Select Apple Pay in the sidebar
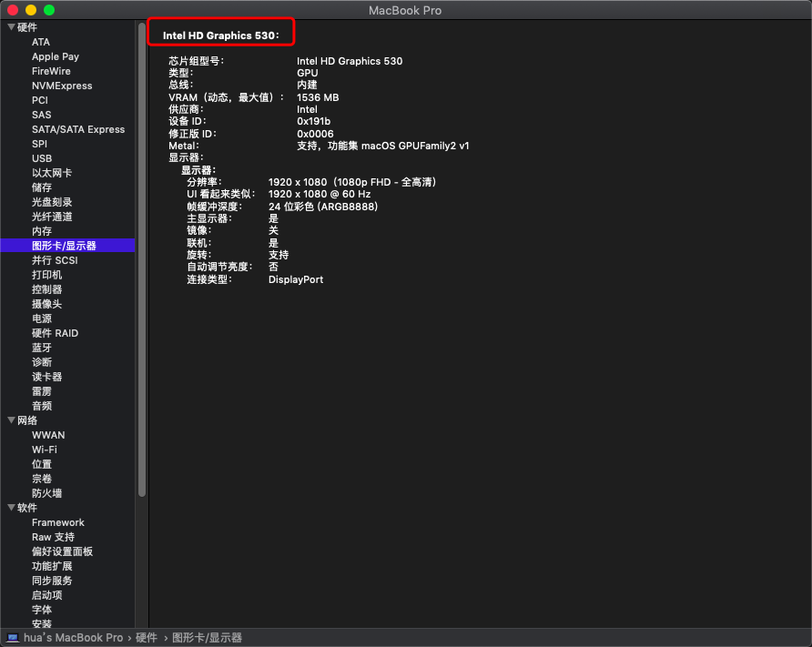This screenshot has height=647, width=812. [56, 56]
